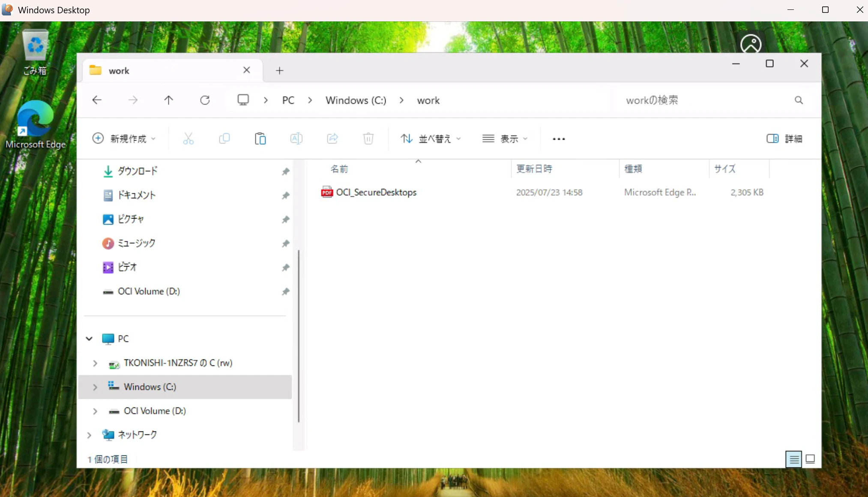The height and width of the screenshot is (497, 868).
Task: Click the search magnifier icon
Action: (799, 100)
